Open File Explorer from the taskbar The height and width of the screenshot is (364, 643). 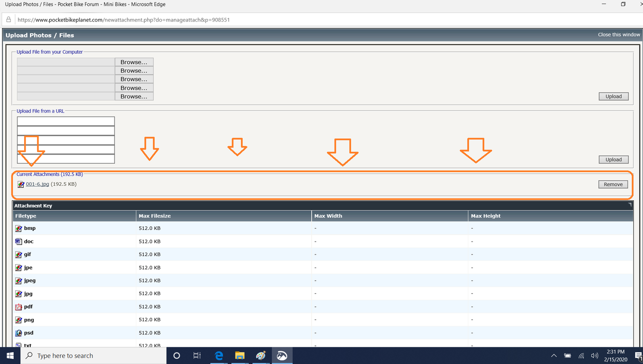240,355
